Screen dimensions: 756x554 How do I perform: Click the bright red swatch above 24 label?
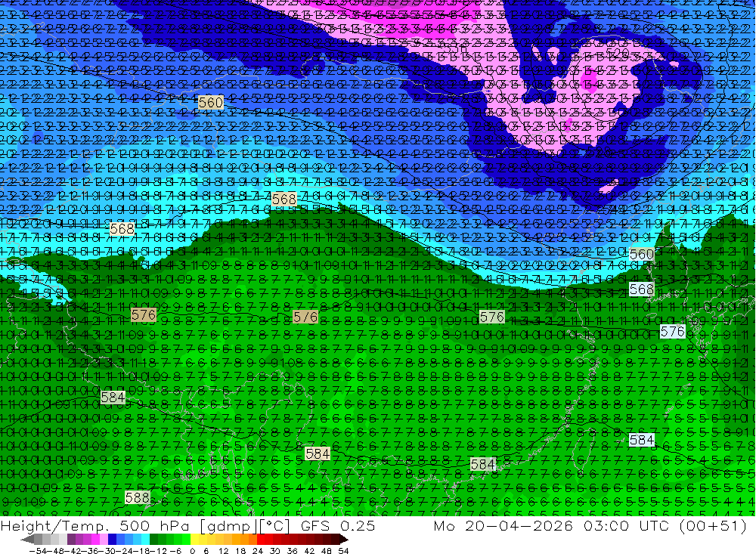pyautogui.click(x=261, y=539)
